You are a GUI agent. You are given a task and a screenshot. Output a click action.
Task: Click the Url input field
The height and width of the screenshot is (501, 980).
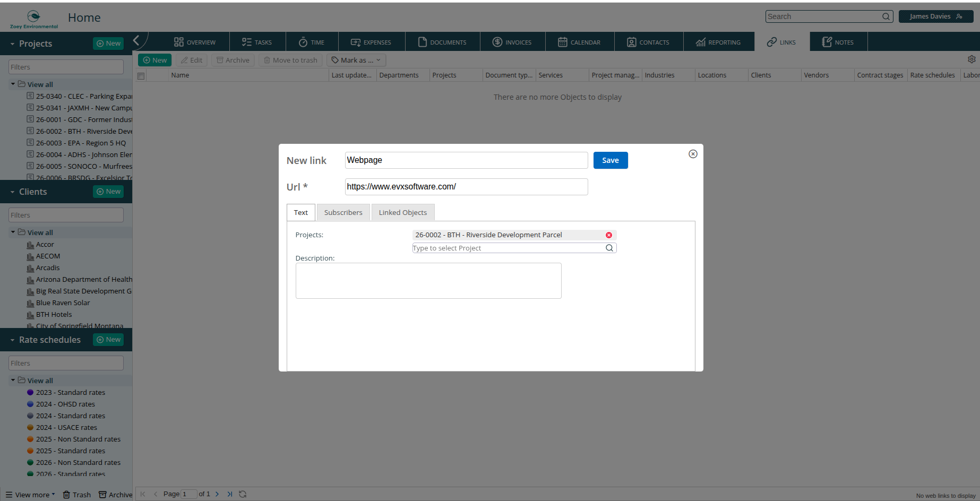pos(466,187)
